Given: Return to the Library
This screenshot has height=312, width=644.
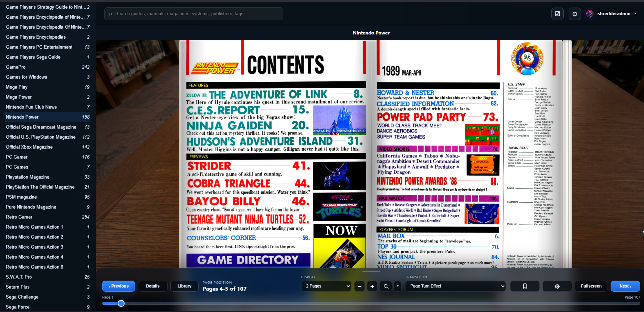Looking at the screenshot, I should [184, 286].
